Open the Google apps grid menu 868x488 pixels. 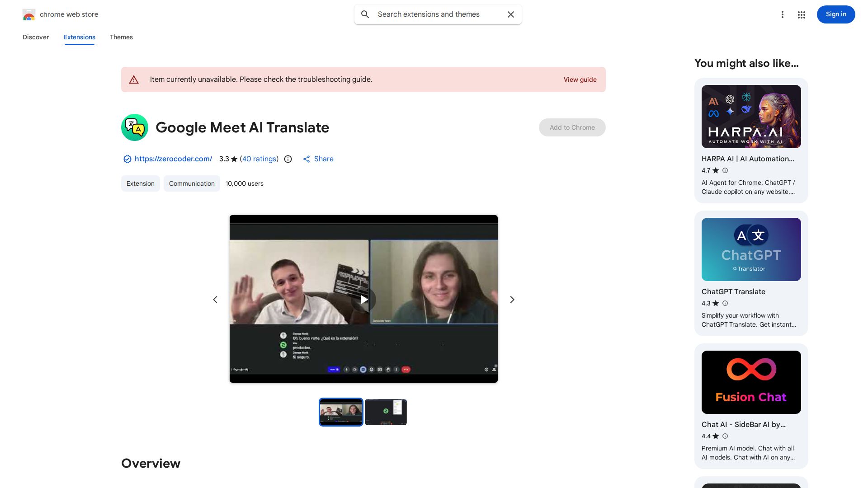(x=801, y=14)
